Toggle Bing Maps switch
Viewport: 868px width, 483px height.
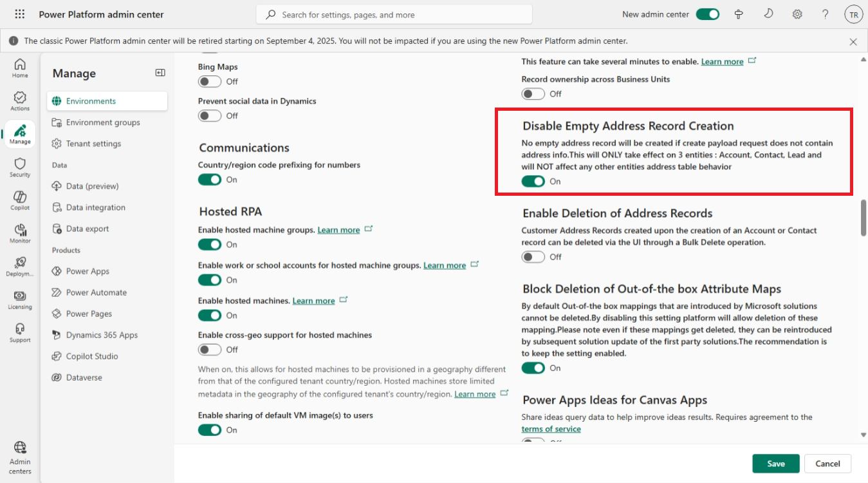[210, 82]
